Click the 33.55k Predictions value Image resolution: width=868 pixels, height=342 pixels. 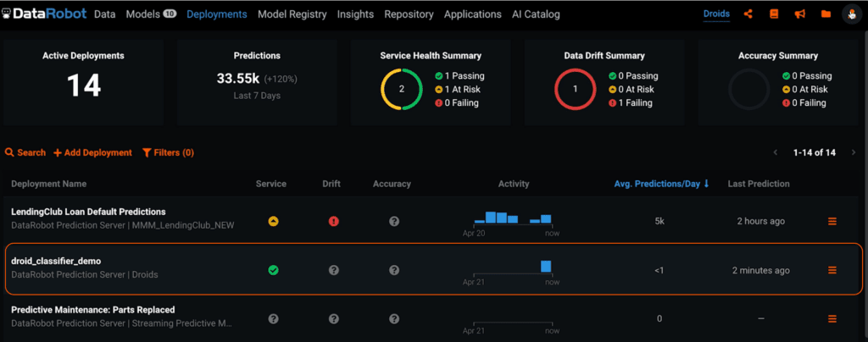point(238,79)
